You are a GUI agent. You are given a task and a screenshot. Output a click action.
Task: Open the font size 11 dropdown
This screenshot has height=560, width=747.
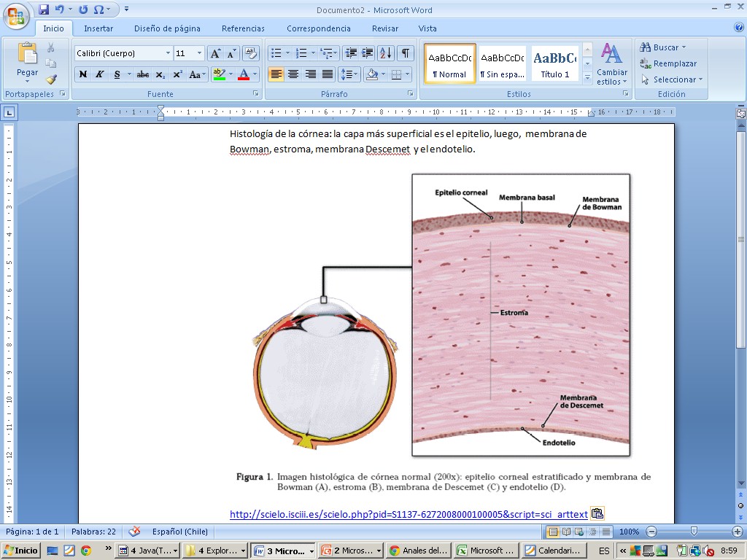click(x=200, y=53)
